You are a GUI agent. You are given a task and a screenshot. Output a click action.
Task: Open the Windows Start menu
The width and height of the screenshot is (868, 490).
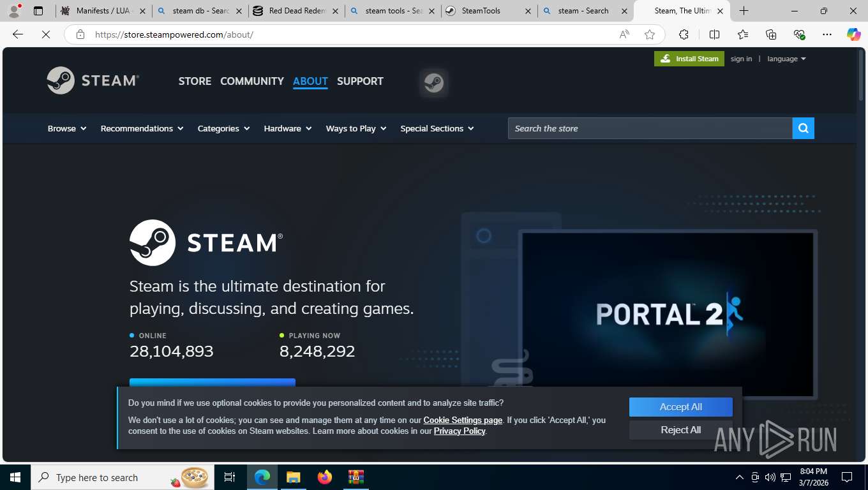15,477
